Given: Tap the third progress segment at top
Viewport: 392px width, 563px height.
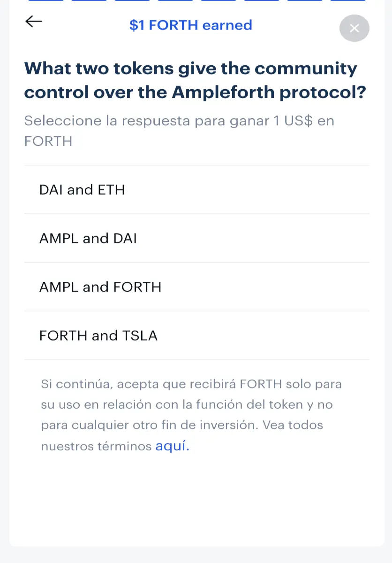Looking at the screenshot, I should pyautogui.click(x=132, y=0).
